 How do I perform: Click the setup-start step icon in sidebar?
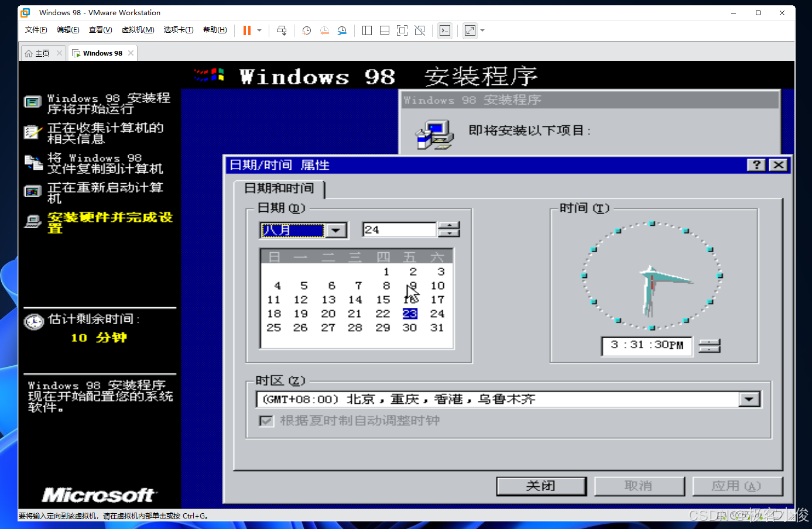33,102
